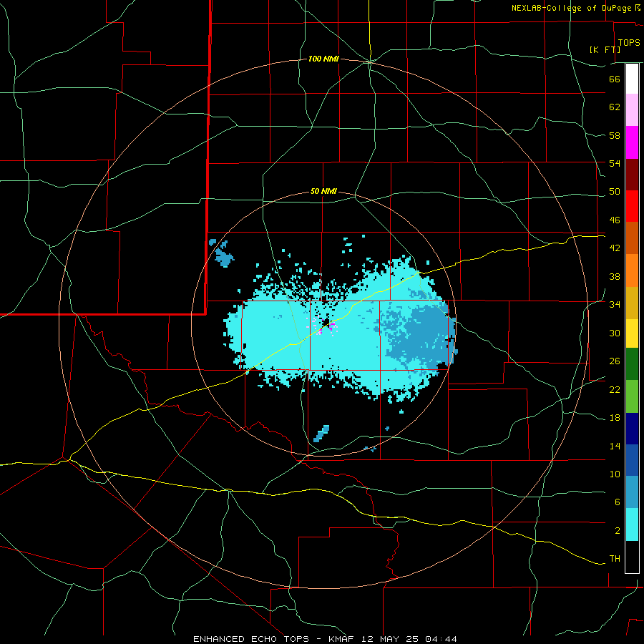Click the legend value 42

(615, 248)
